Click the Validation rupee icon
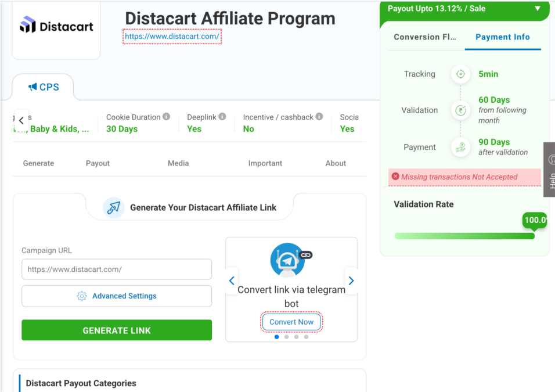 pos(460,110)
